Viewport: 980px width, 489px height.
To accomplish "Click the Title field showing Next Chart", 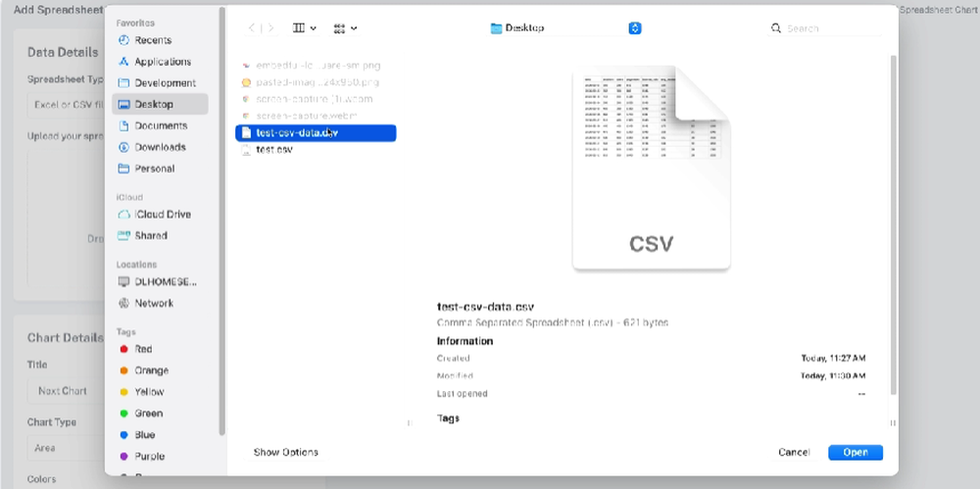I will click(65, 391).
